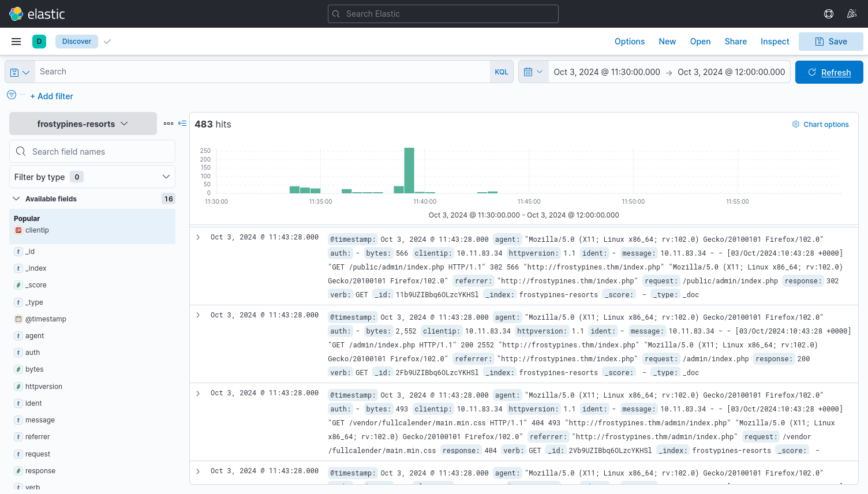Click the Discover breadcrumb tab
Screen dimensions: 868x494
77,42
